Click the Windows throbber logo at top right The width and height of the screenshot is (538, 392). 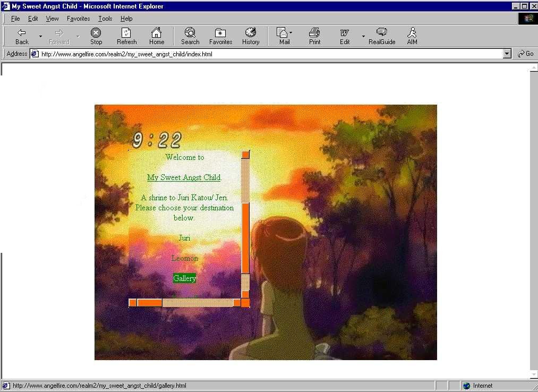(527, 19)
